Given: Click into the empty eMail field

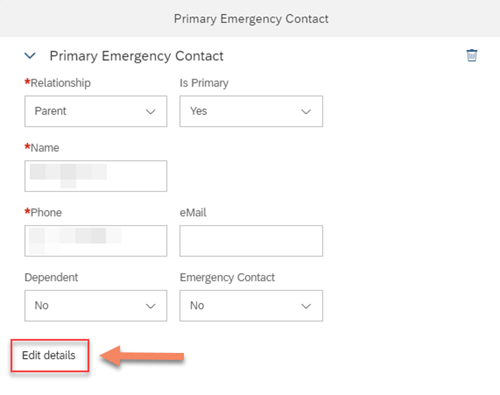Looking at the screenshot, I should [x=251, y=241].
